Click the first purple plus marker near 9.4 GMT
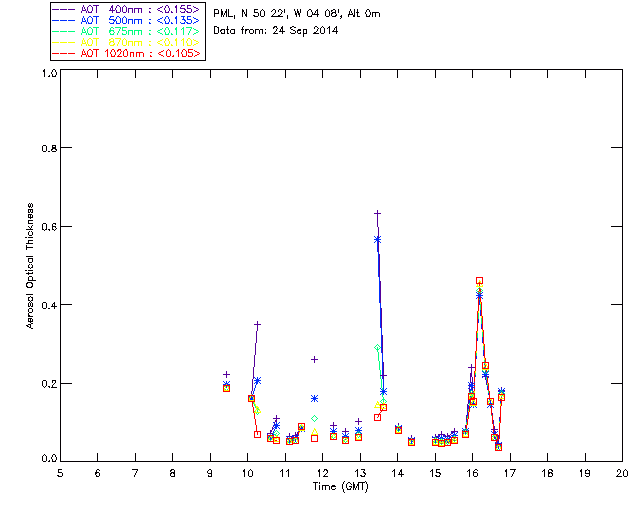640x512 pixels. point(227,374)
